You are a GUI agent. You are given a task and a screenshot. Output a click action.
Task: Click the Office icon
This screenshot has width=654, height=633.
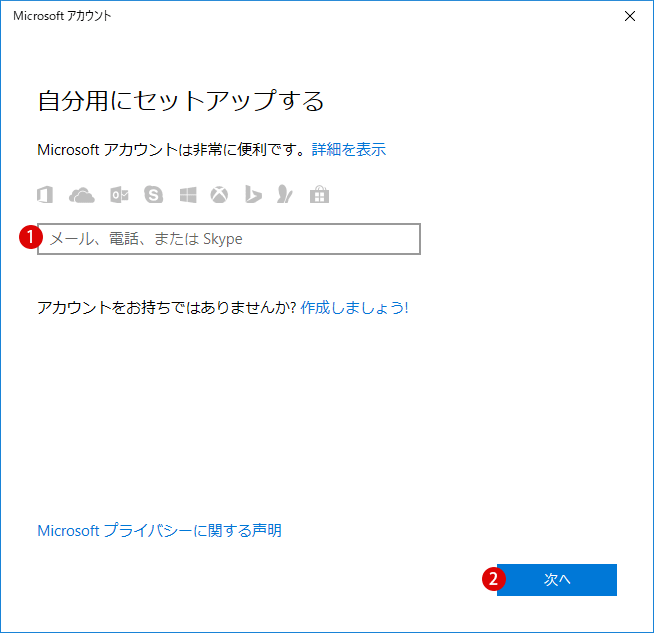click(45, 195)
